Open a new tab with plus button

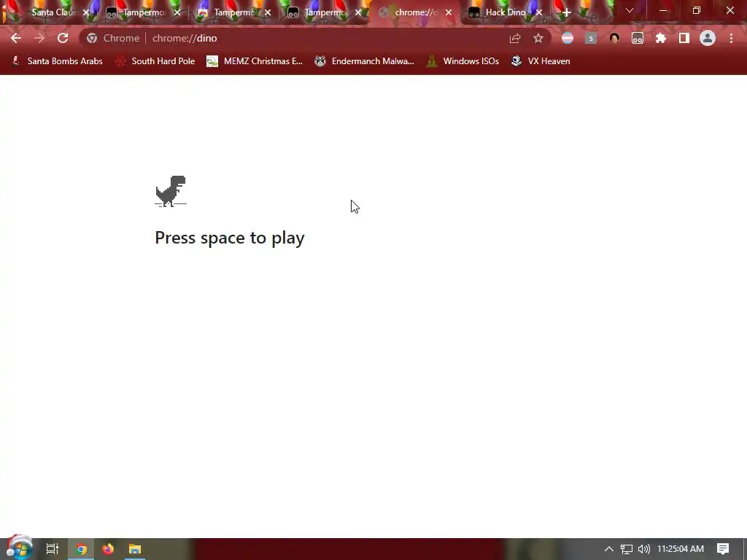(566, 13)
